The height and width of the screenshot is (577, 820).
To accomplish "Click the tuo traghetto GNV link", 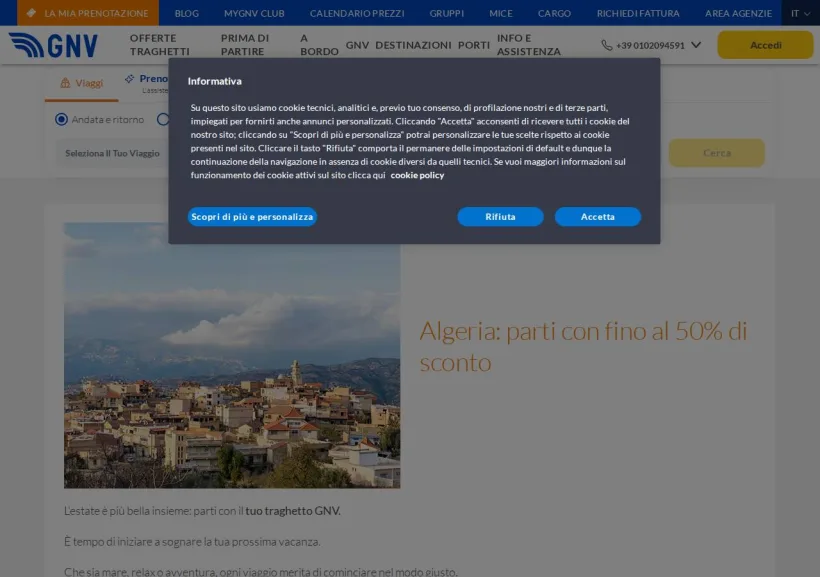I will pyautogui.click(x=293, y=511).
